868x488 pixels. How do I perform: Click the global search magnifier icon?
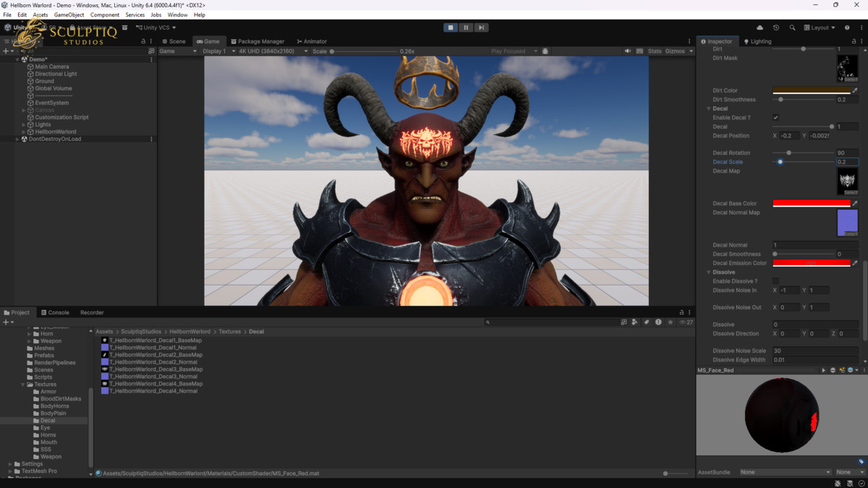pyautogui.click(x=792, y=27)
